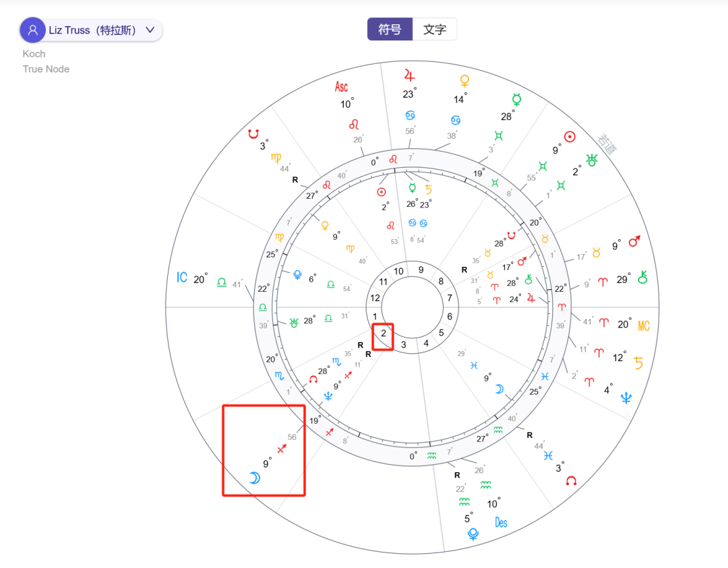Select the outer Mars glyph at 9° Taurus
728x568 pixels.
(634, 241)
